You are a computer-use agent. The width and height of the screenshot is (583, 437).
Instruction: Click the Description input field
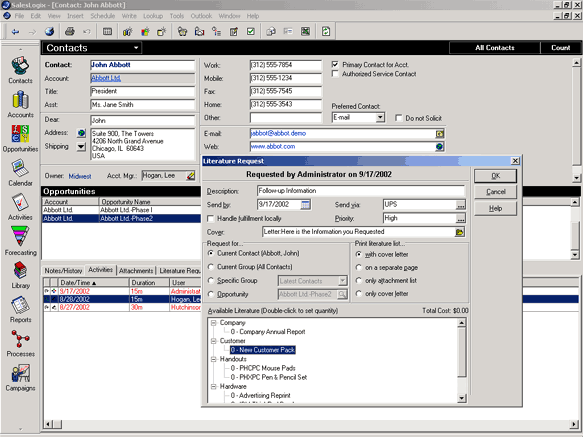click(x=360, y=191)
